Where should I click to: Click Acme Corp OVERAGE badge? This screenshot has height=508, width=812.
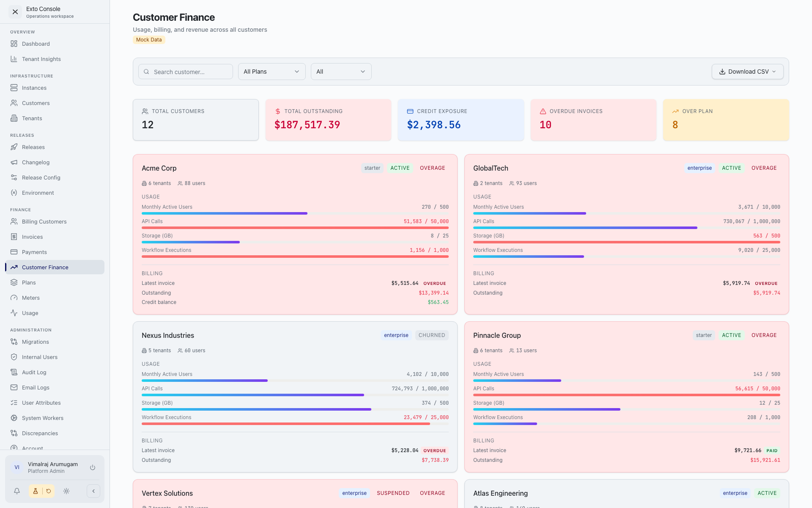tap(433, 168)
